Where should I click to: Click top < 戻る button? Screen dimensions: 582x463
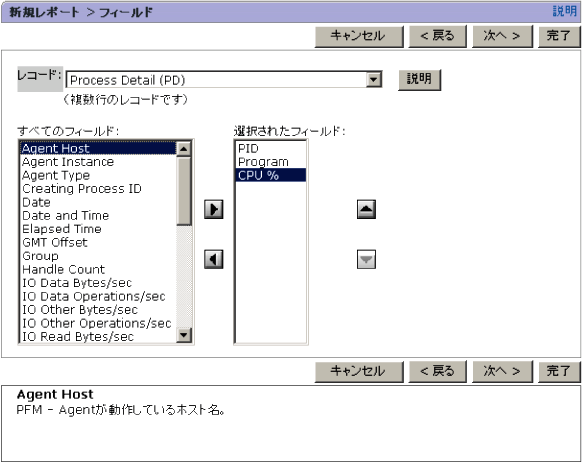point(437,36)
